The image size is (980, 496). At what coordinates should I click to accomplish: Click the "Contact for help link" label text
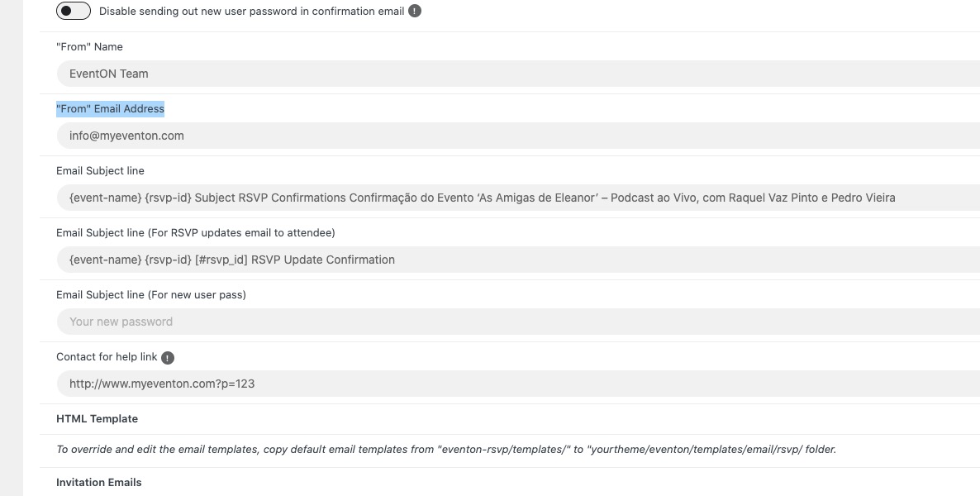tap(107, 356)
